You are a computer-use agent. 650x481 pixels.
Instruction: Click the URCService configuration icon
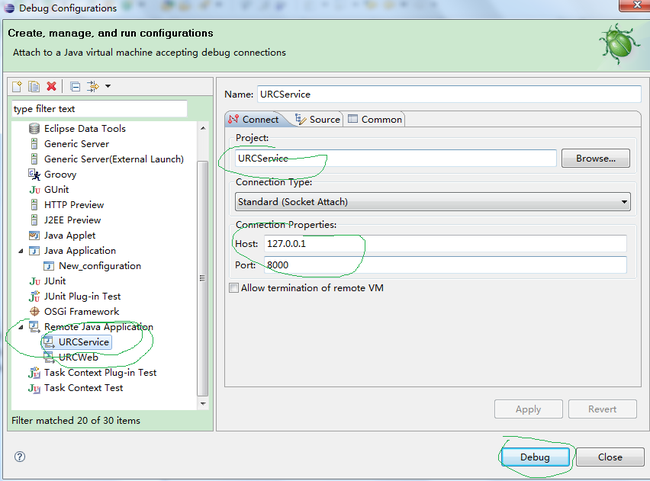click(49, 342)
